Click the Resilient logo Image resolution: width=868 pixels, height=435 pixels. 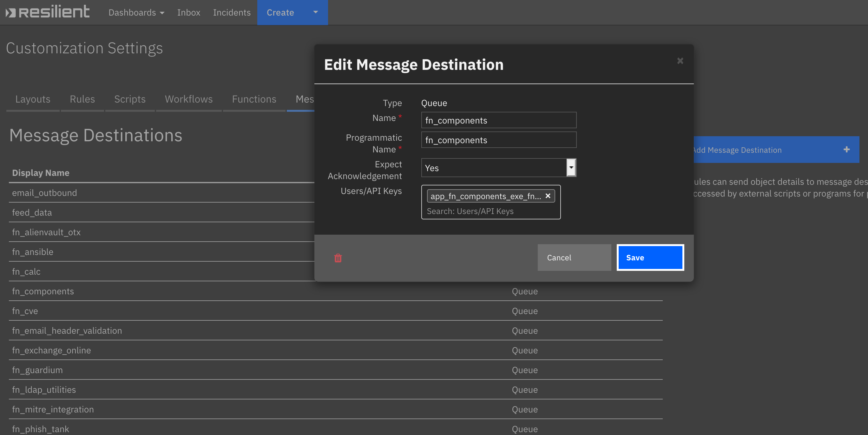coord(48,12)
